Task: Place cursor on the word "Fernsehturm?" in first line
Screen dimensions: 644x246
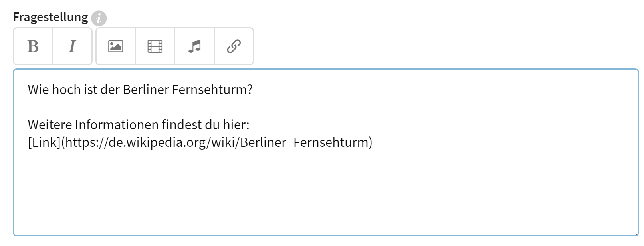Action: (x=212, y=89)
